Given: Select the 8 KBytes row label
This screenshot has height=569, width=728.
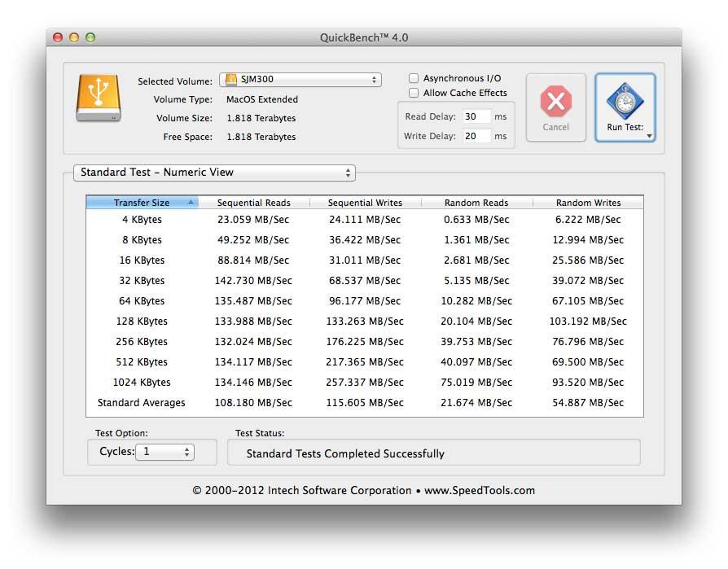Looking at the screenshot, I should (x=142, y=240).
